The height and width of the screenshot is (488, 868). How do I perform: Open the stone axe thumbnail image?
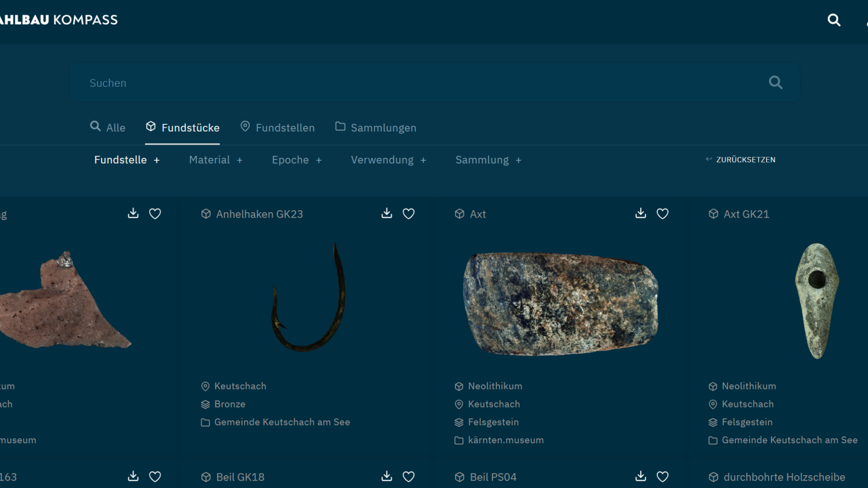tap(560, 303)
